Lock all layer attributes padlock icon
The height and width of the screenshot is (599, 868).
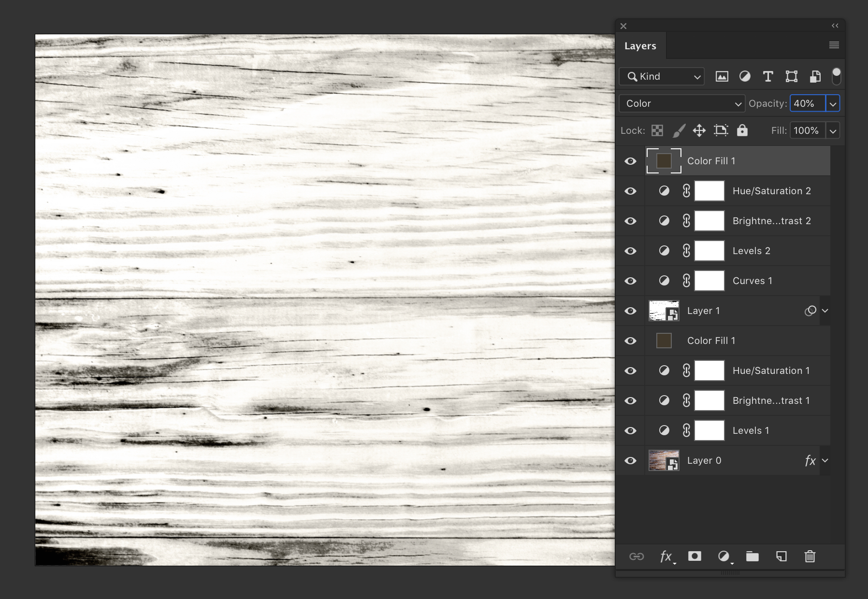[x=742, y=130]
